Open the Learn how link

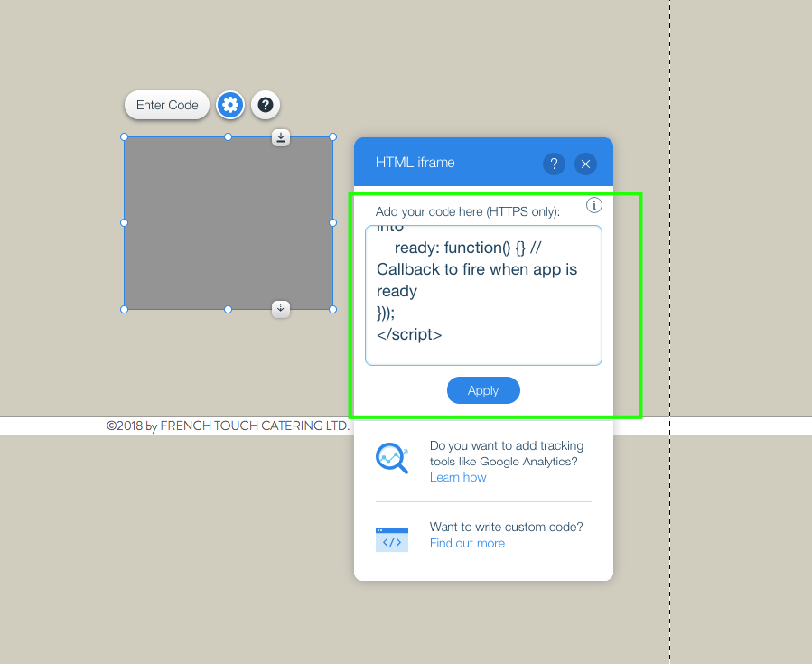(458, 477)
